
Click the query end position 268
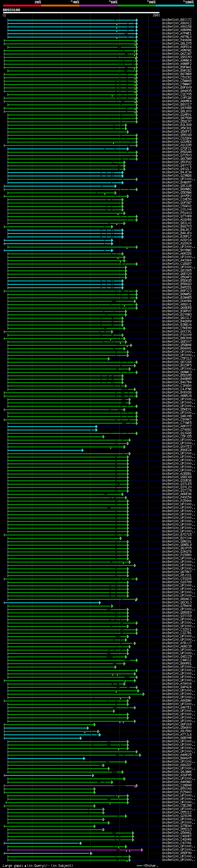(155, 15)
